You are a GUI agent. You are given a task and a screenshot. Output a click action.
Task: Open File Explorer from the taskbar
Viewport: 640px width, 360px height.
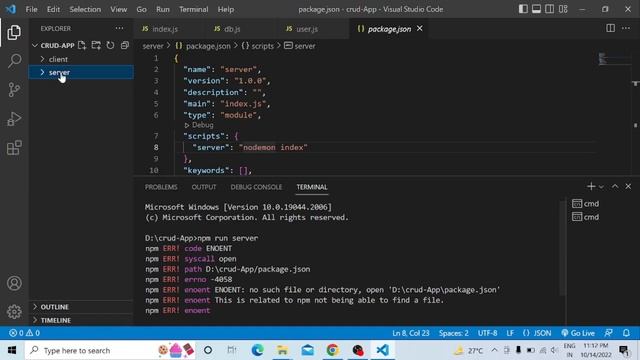point(282,350)
